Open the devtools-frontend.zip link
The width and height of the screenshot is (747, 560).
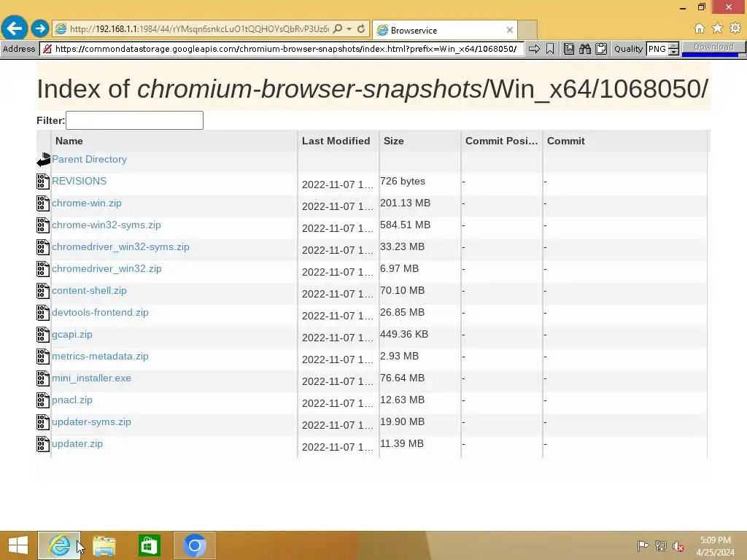tap(100, 312)
